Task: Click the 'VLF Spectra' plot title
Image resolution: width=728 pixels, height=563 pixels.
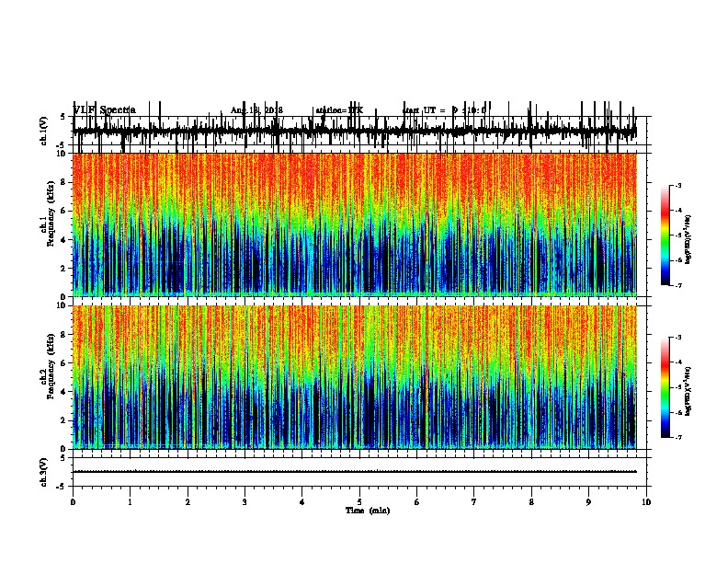Action: 105,110
